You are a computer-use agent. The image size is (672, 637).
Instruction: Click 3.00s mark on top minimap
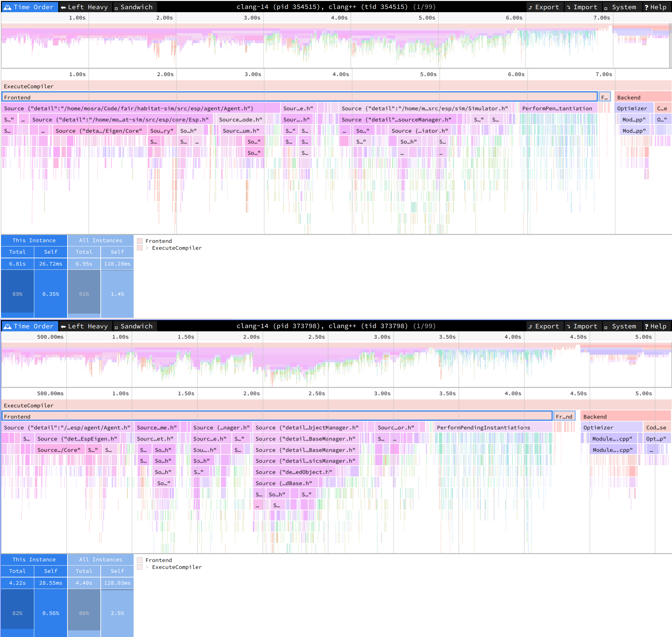pyautogui.click(x=252, y=18)
